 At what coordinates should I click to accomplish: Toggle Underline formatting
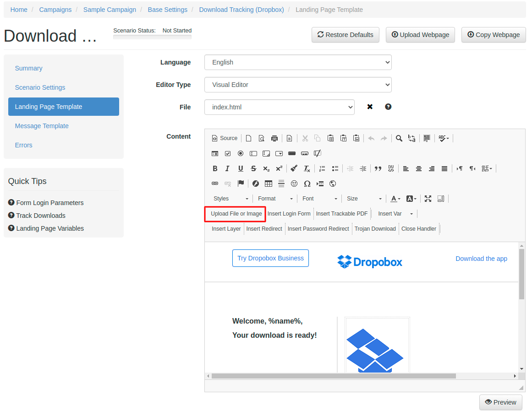pyautogui.click(x=241, y=168)
